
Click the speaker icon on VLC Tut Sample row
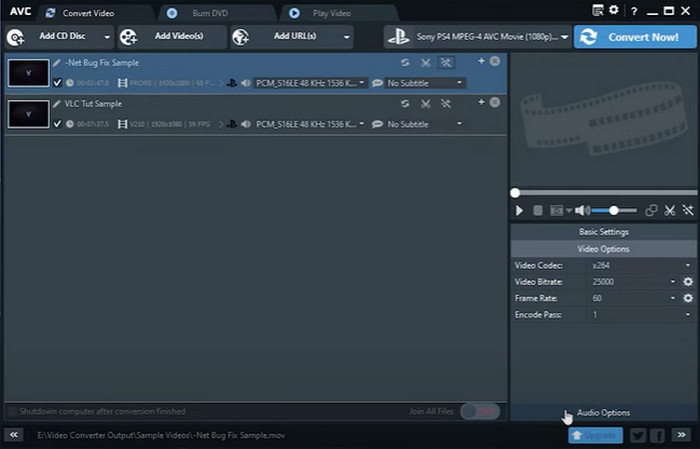(246, 124)
